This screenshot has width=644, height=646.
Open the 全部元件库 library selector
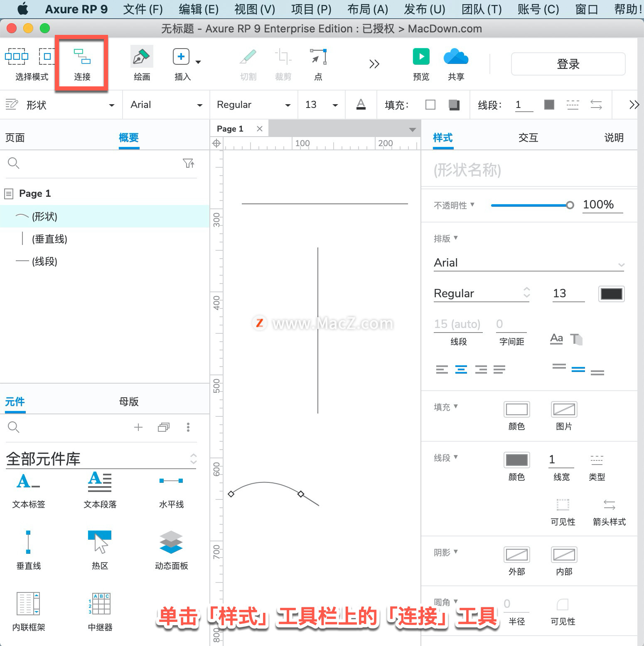pos(101,459)
